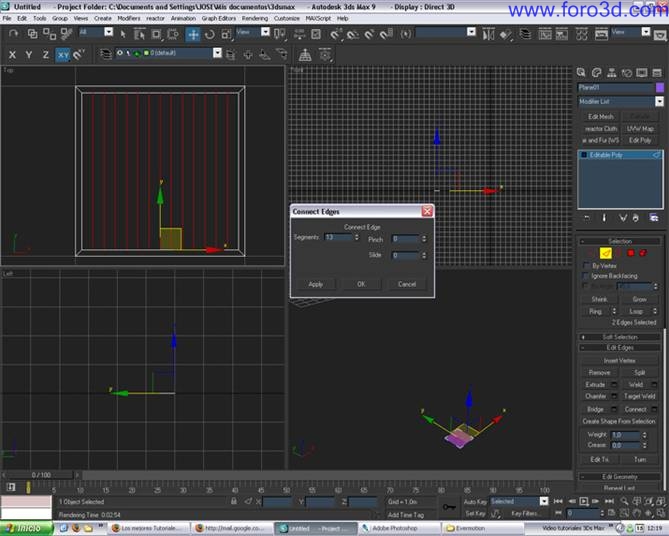Enable Ignore Backfacing checkbox
Viewport: 669px width, 536px height.
point(586,276)
